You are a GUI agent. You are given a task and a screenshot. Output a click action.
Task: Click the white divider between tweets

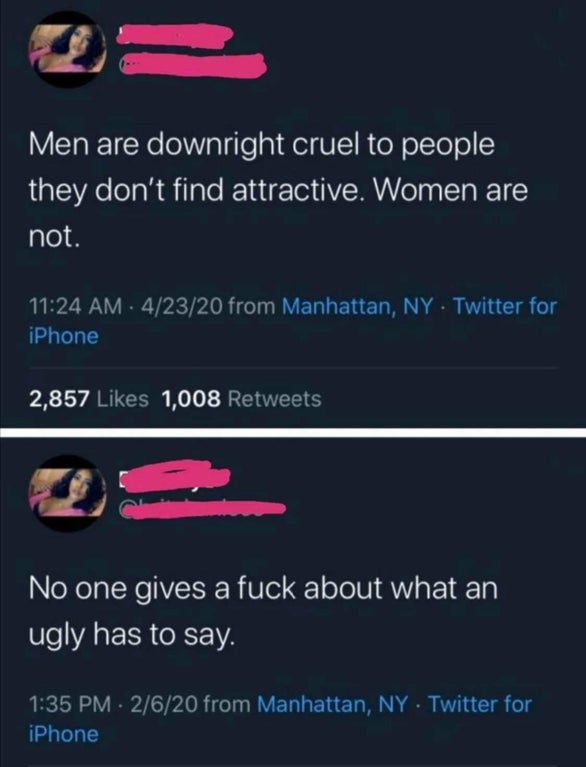293,432
